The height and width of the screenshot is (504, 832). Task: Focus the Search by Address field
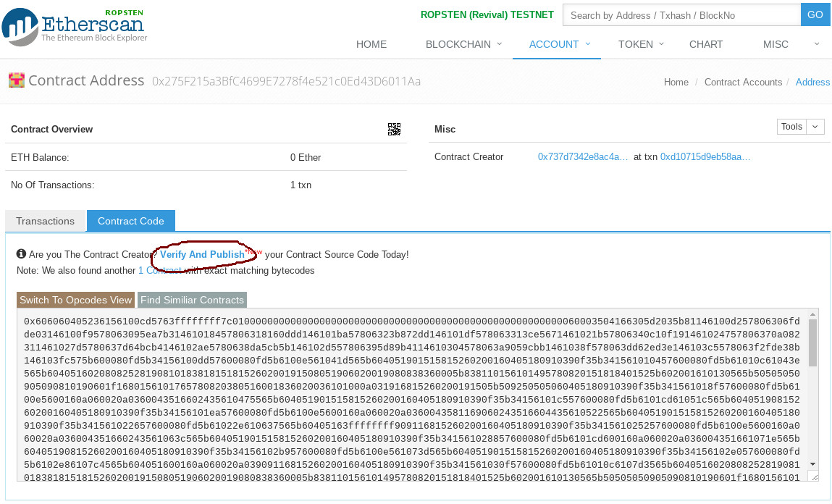pos(682,15)
